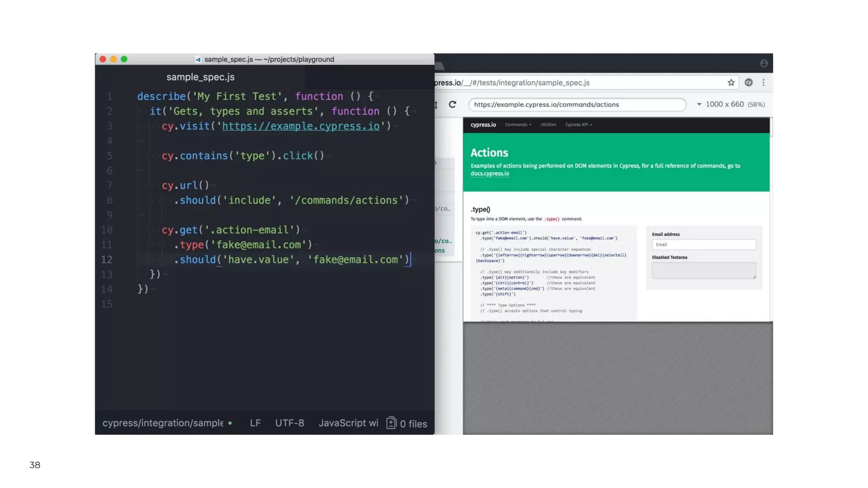
Task: Click the Cypress test runner reload icon
Action: (452, 105)
